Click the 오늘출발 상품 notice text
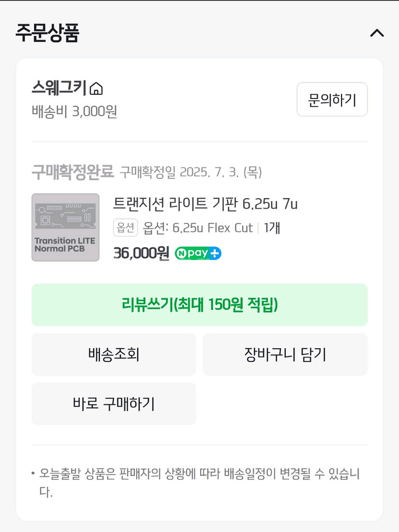The height and width of the screenshot is (532, 399). 199,482
